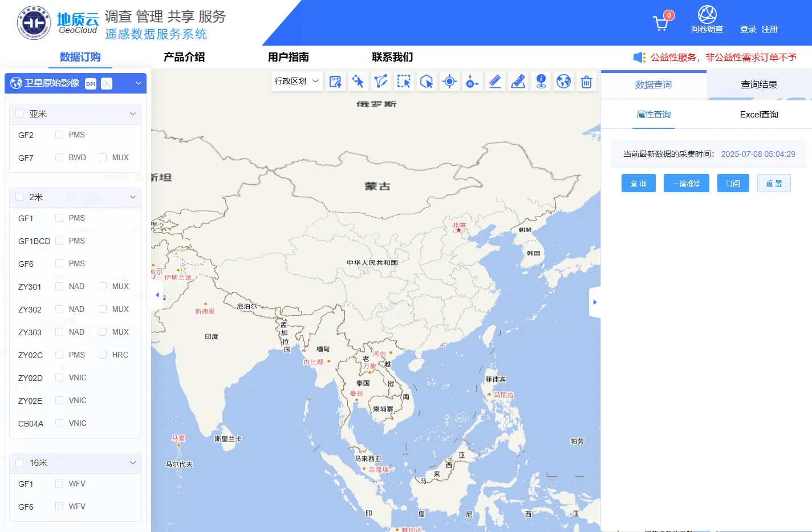Collapse the 16米 group chevron

point(133,462)
